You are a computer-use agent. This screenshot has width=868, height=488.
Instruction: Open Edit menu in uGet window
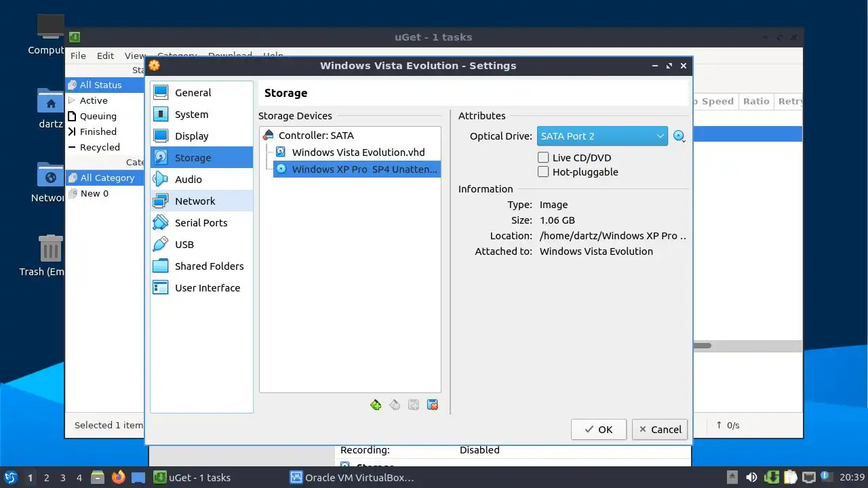pos(105,56)
